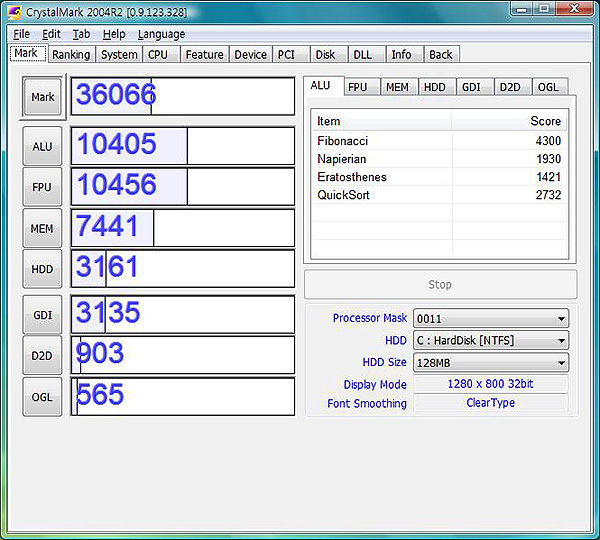
Task: Switch to the System tab
Action: click(119, 54)
